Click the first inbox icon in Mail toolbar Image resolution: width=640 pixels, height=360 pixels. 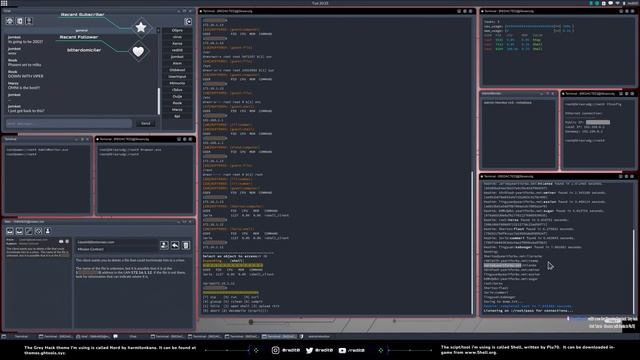[x=10, y=231]
